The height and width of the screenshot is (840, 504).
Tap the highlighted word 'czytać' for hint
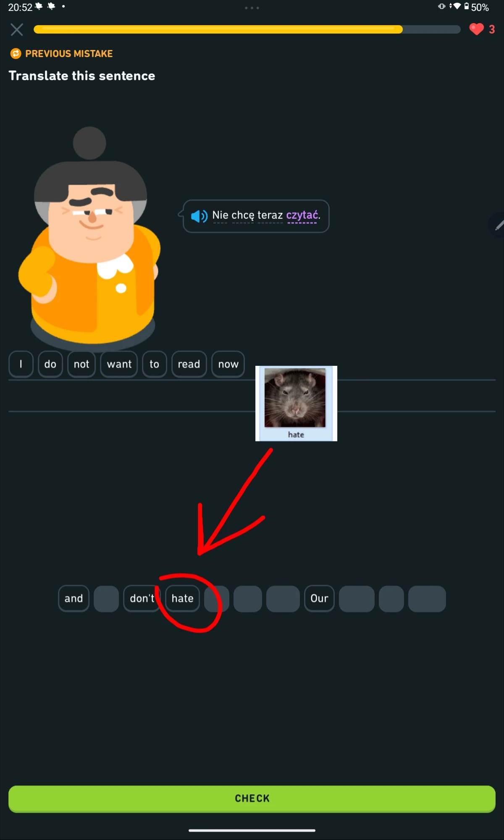(302, 215)
